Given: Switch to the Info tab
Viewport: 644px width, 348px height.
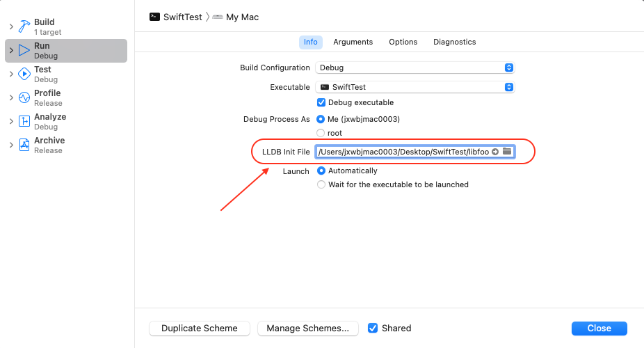Looking at the screenshot, I should coord(310,42).
